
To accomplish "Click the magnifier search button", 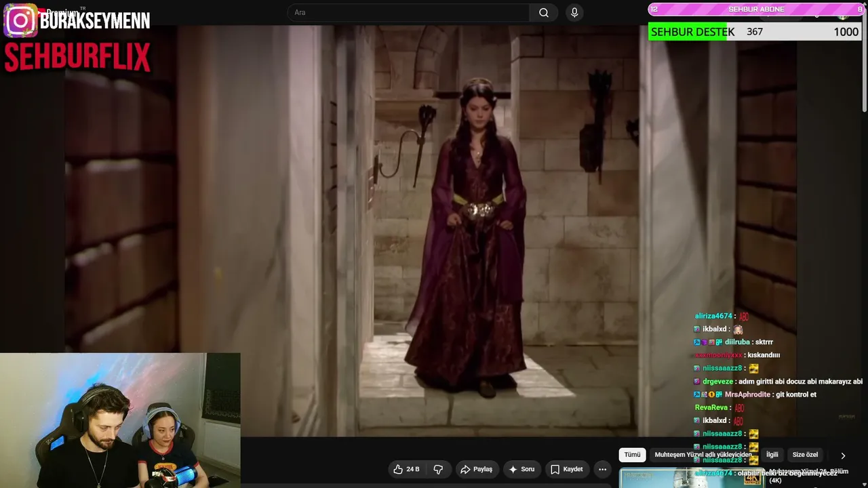I will [x=543, y=13].
